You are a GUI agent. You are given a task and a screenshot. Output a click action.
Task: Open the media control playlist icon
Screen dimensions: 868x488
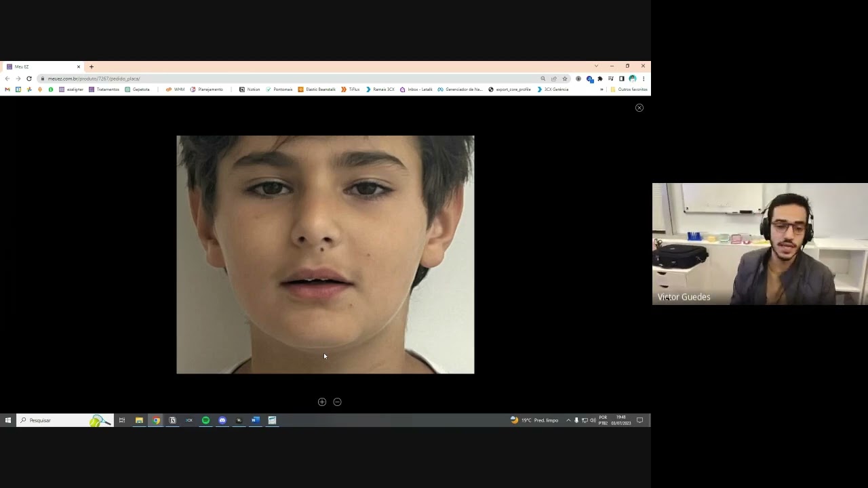click(610, 79)
